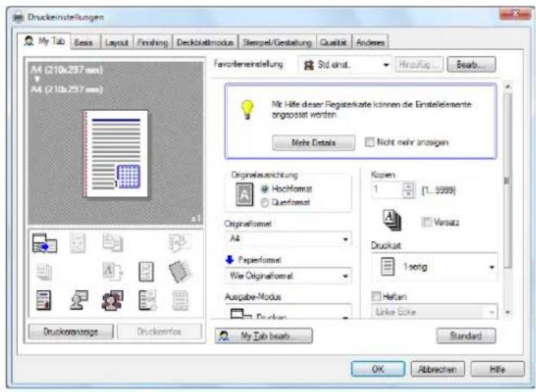Click the Kopien number field

point(386,190)
